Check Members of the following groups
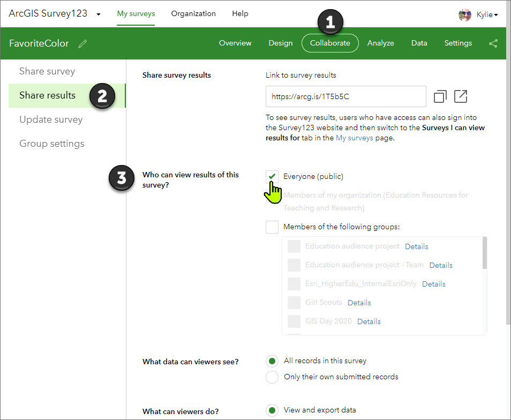This screenshot has width=511, height=420. (x=272, y=227)
